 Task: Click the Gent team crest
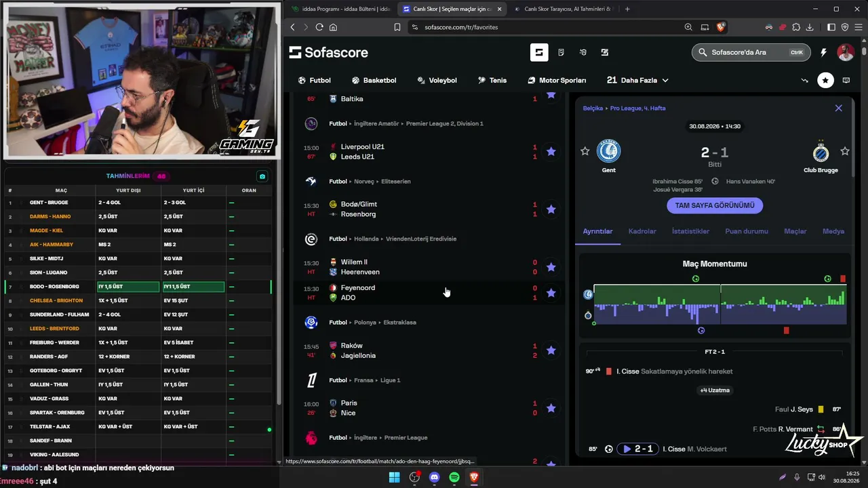coord(608,151)
